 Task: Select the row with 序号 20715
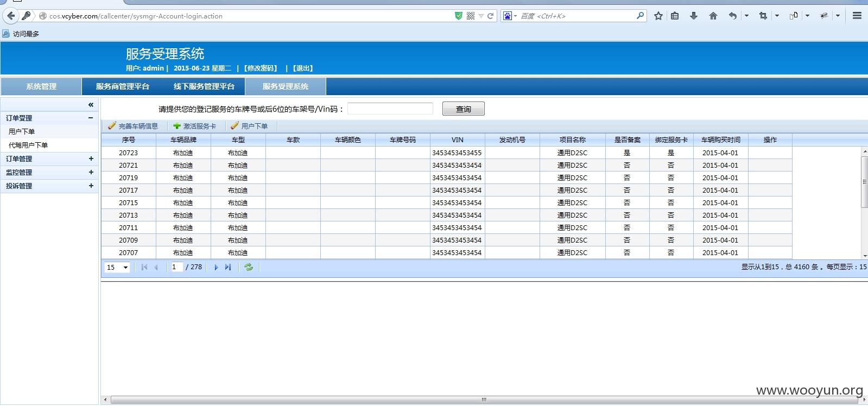pos(446,203)
